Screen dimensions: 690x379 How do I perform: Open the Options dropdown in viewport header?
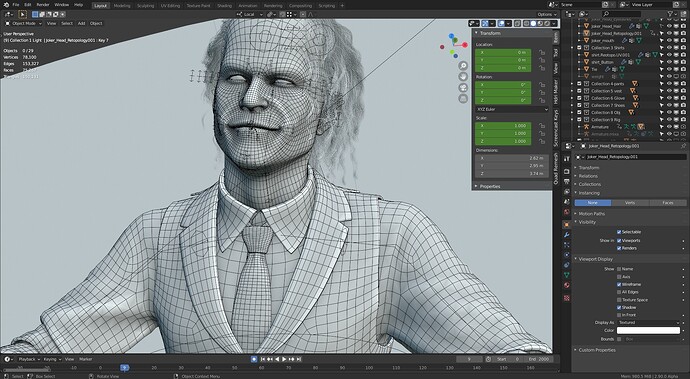coord(547,15)
